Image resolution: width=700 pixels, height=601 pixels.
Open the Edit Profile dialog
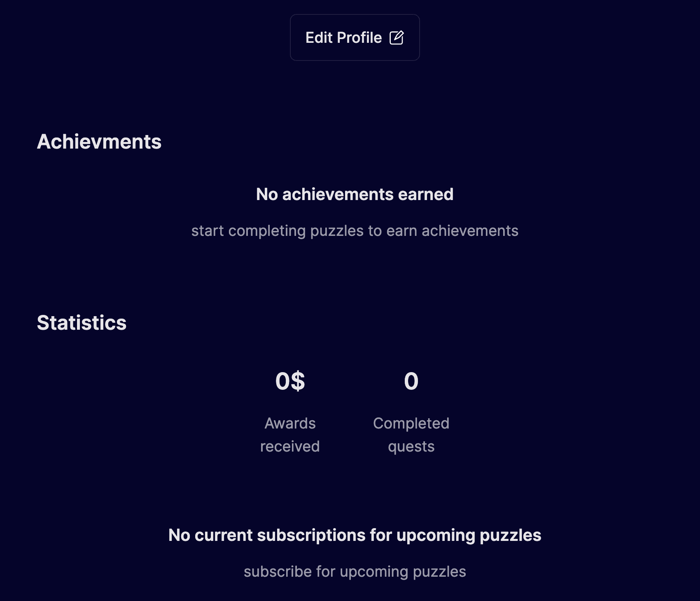pyautogui.click(x=355, y=37)
